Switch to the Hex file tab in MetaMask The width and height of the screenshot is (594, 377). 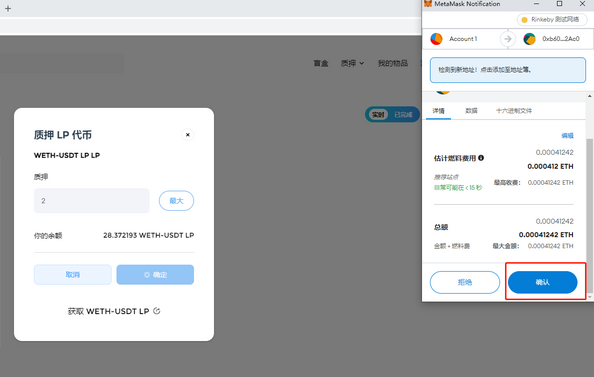(514, 111)
